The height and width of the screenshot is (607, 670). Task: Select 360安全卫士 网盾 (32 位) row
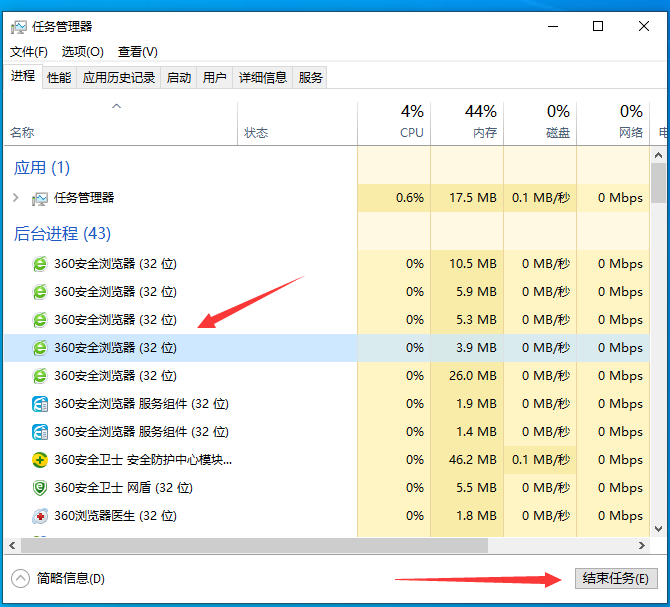(327, 488)
